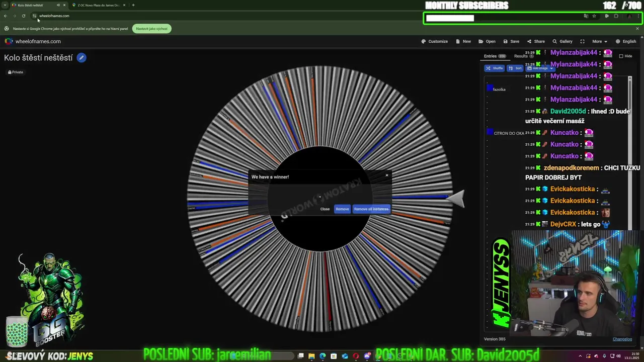Click Close in the winner dialog
The image size is (644, 362).
325,209
